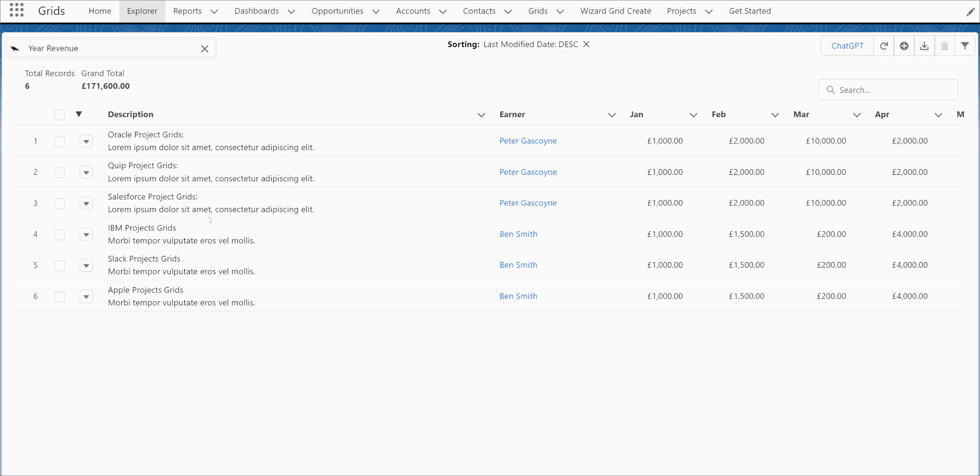Open the Wizard Grid Create tab

pos(615,11)
